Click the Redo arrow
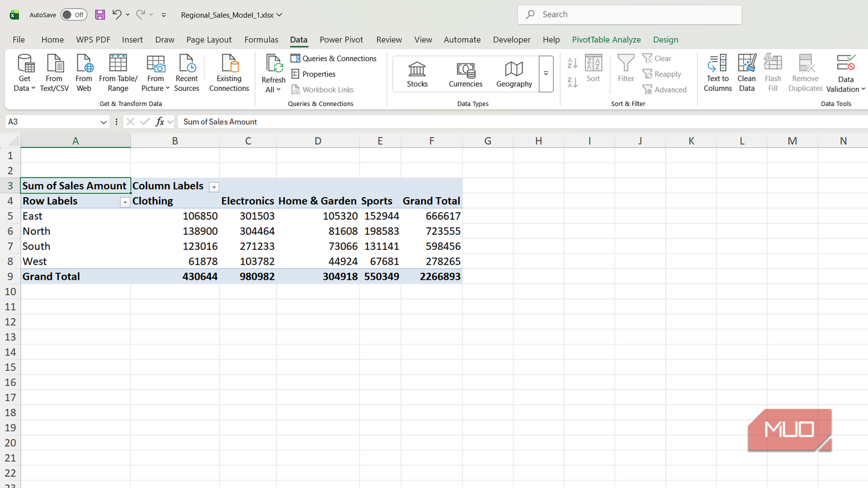The image size is (868, 488). point(141,14)
